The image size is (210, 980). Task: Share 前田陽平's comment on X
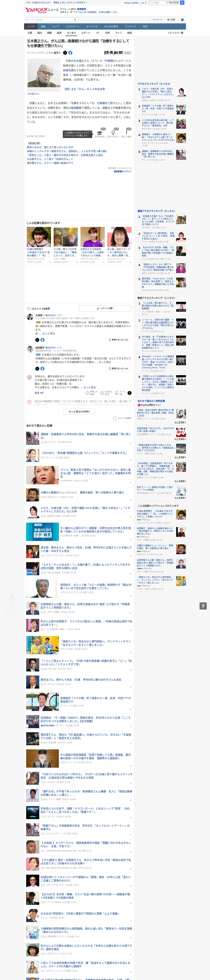point(37,369)
